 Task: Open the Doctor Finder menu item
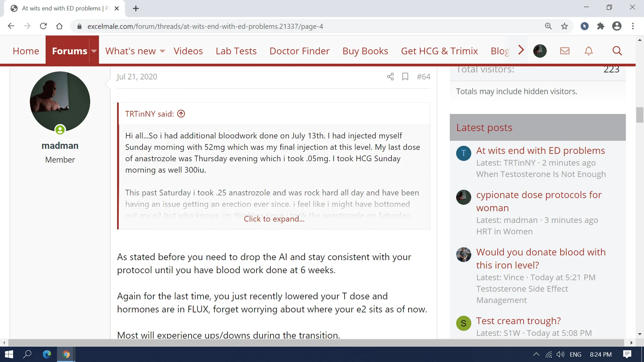(300, 51)
